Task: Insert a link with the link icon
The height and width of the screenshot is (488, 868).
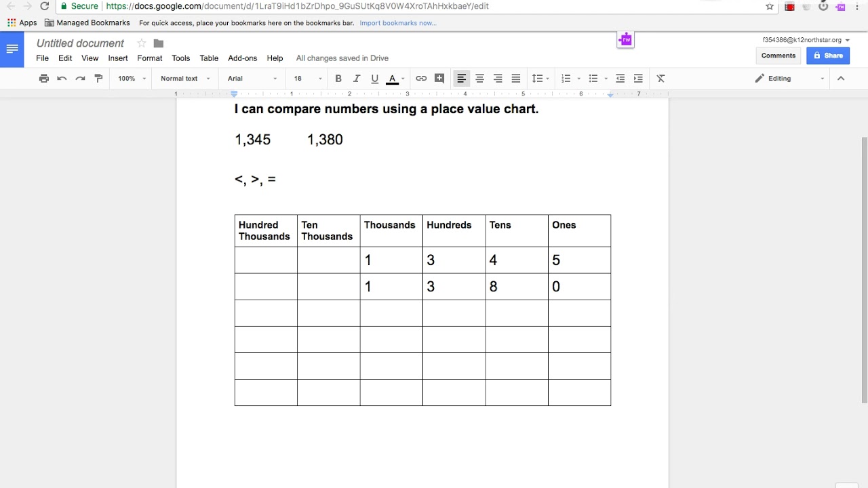Action: (x=421, y=79)
